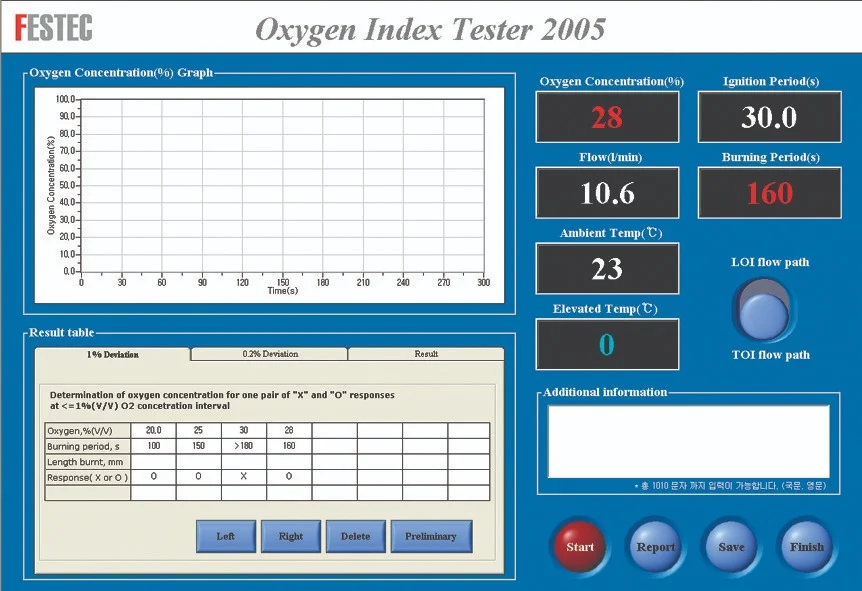Select oxygen cell with value 20.0

153,430
